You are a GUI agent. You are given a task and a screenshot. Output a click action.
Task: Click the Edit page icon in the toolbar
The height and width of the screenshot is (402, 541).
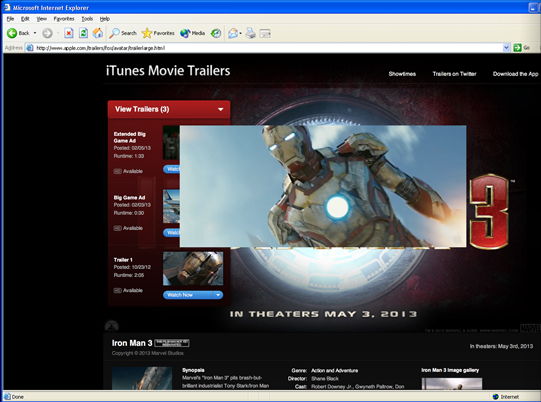265,33
